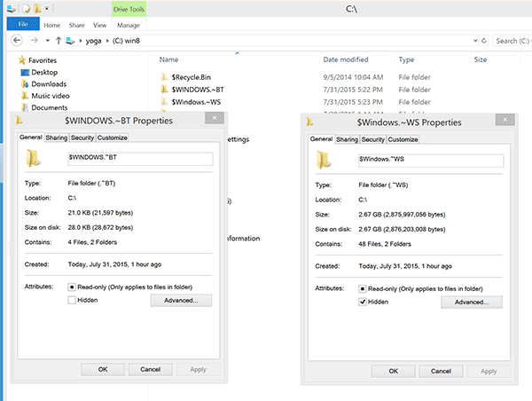Open the Manage ribbon tab
This screenshot has width=532, height=401.
pyautogui.click(x=129, y=25)
